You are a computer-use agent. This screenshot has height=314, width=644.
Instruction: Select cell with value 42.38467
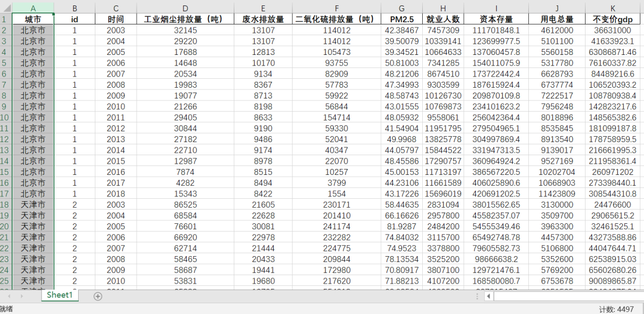[x=402, y=30]
